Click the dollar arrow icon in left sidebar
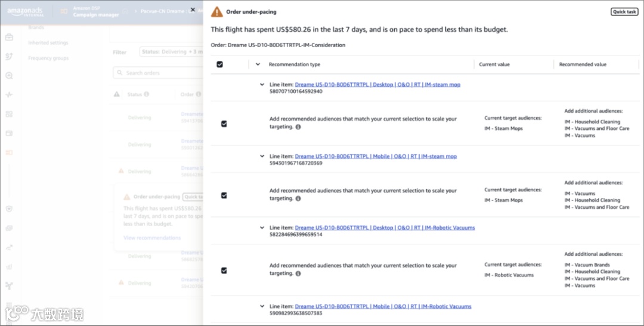This screenshot has width=644, height=326. [9, 56]
